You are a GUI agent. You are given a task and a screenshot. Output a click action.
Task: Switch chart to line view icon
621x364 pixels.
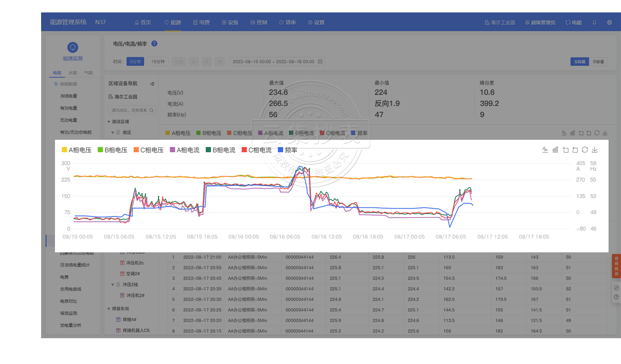(x=545, y=150)
